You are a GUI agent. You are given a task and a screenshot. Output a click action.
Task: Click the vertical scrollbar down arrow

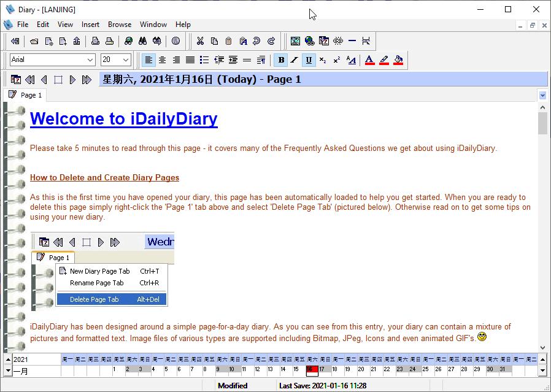click(x=542, y=348)
